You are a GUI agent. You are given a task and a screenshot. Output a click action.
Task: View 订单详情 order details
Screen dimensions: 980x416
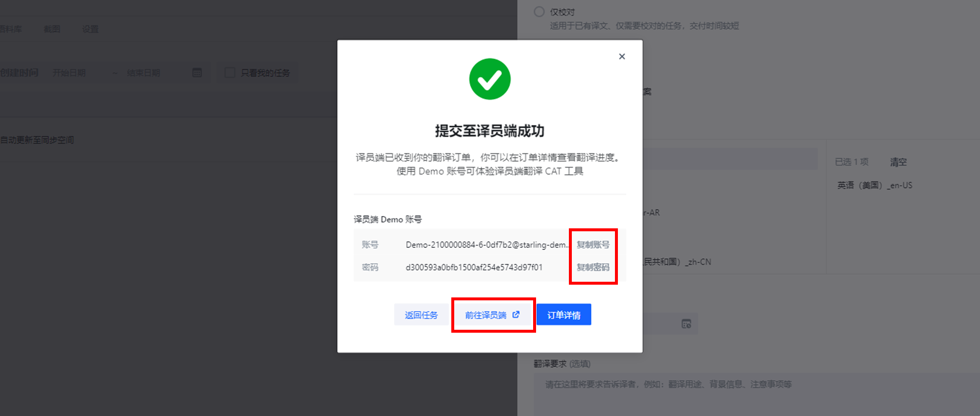click(x=564, y=315)
